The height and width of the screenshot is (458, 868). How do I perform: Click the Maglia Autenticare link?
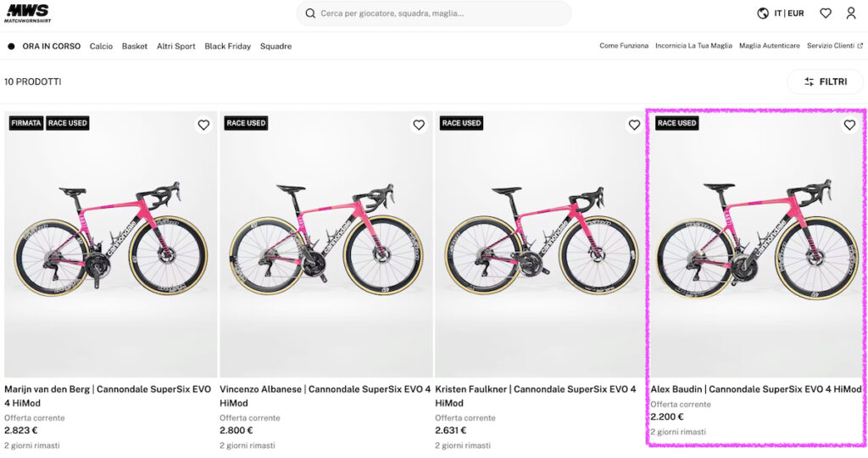tap(769, 46)
